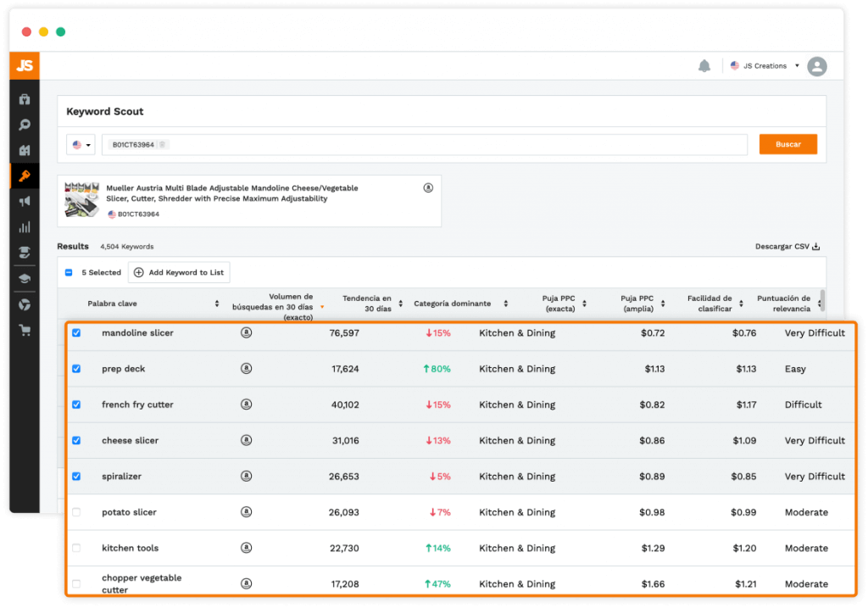Uncheck the prep deck checkbox
Image resolution: width=868 pixels, height=608 pixels.
coord(76,369)
